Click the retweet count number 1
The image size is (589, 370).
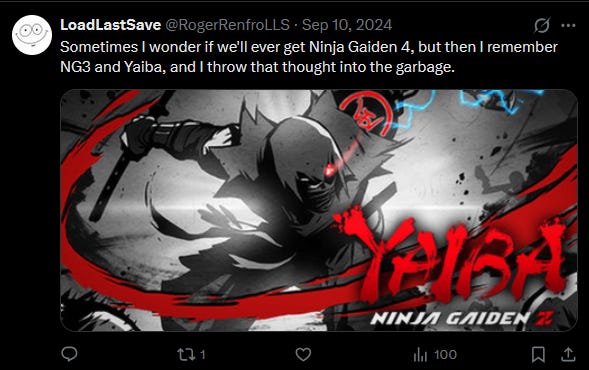click(x=202, y=354)
